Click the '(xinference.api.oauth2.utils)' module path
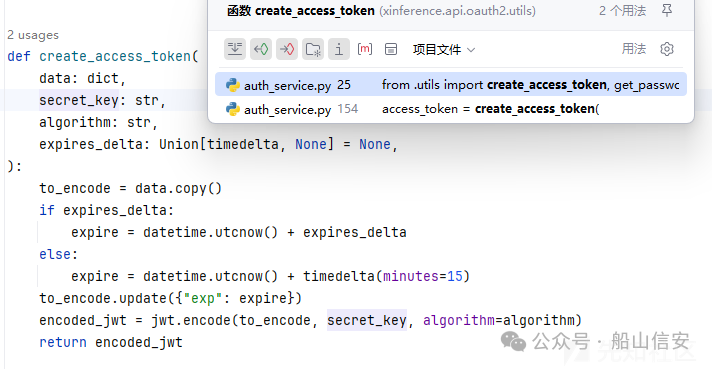 point(457,10)
